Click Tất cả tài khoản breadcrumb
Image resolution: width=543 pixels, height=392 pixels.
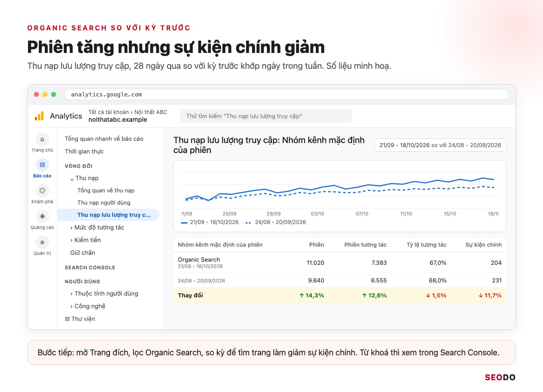(x=109, y=112)
